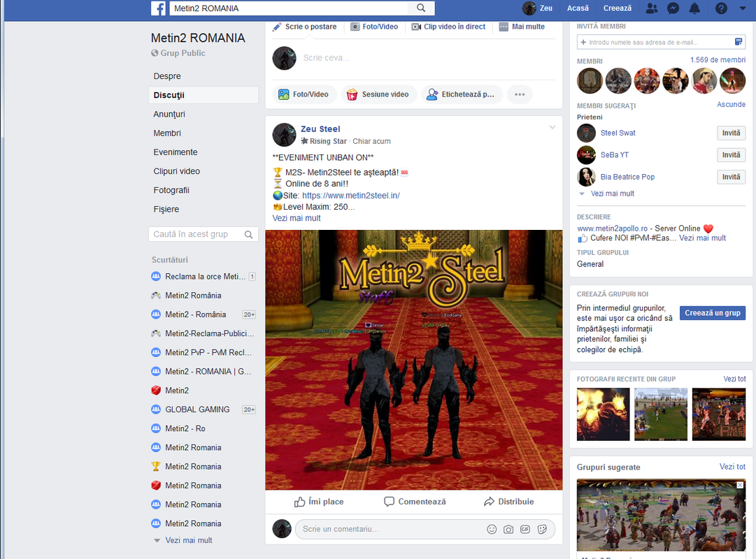756x559 pixels.
Task: Open the notifications bell
Action: tap(694, 8)
